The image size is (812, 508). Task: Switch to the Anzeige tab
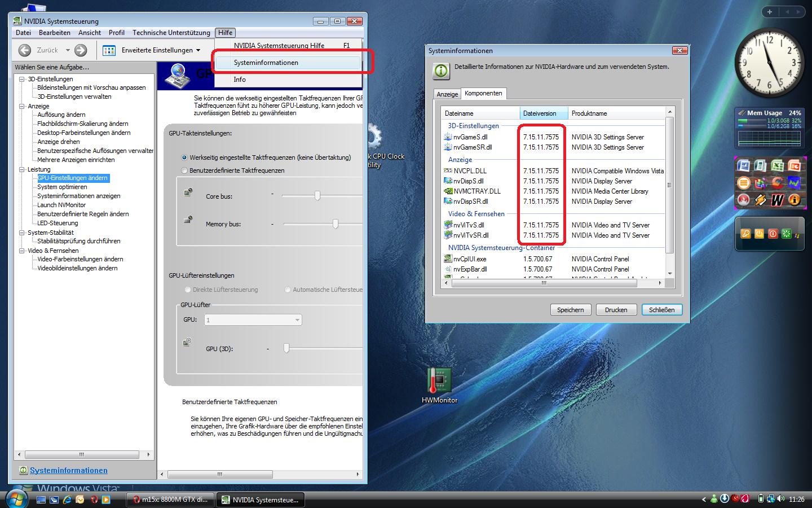pos(447,94)
